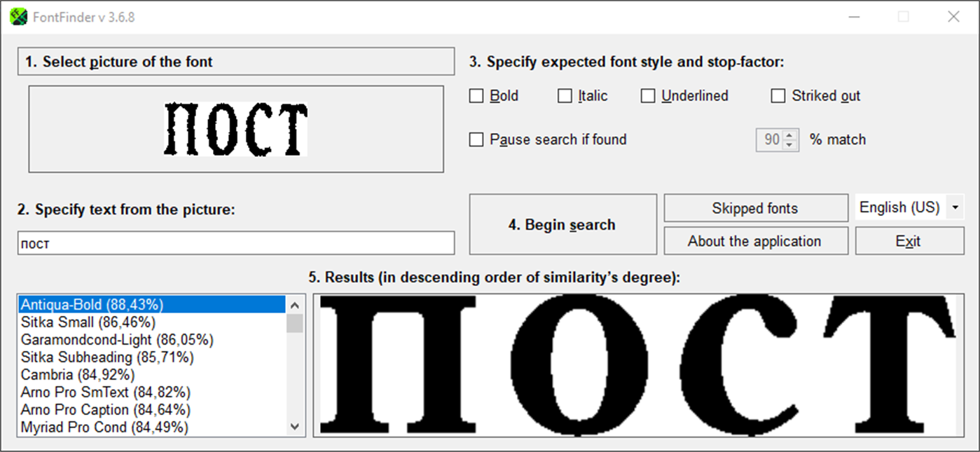Check Pause search if found option
This screenshot has height=452, width=980.
475,139
